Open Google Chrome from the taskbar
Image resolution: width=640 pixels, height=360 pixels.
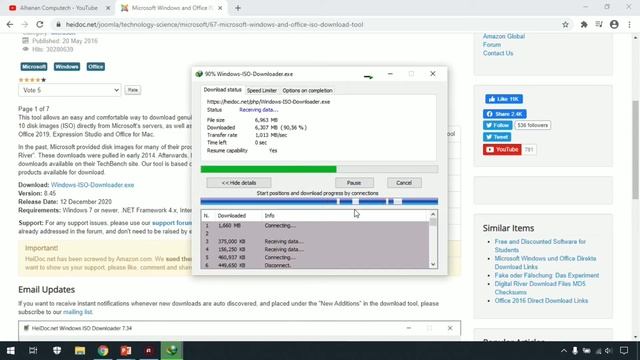[103, 351]
